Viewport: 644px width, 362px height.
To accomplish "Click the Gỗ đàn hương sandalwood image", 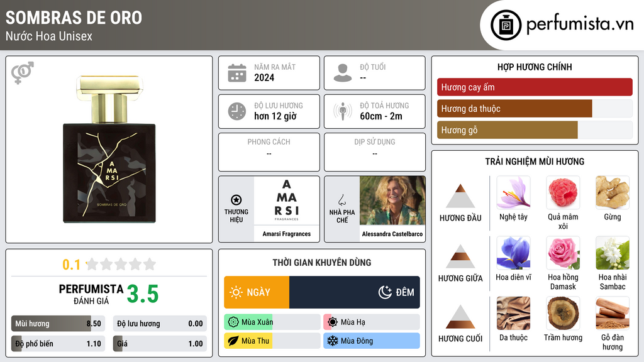I will (613, 313).
